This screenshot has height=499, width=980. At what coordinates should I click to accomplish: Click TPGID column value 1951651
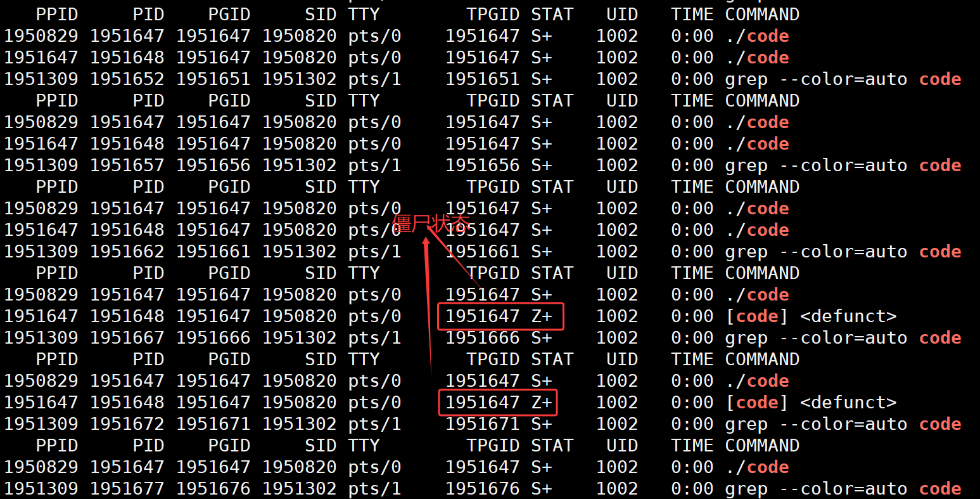coord(482,79)
